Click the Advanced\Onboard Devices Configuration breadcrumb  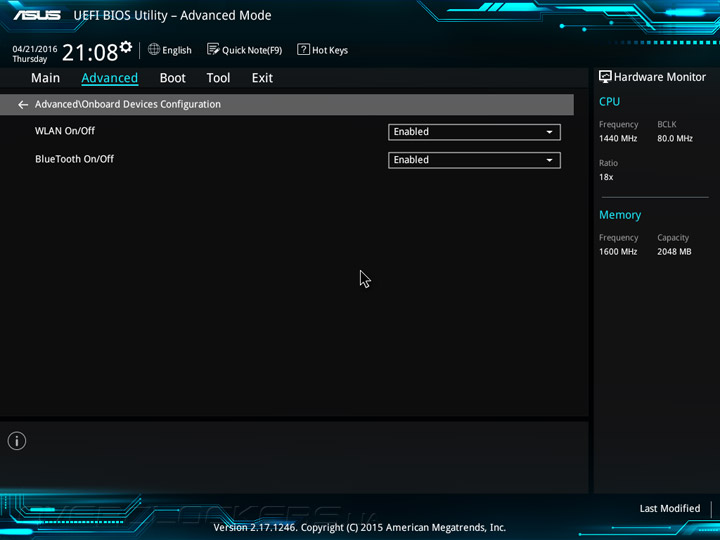(x=128, y=104)
